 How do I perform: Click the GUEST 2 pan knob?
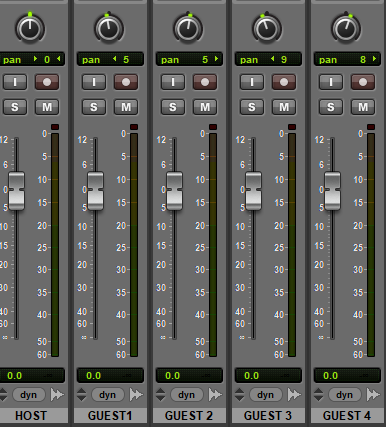(x=188, y=29)
